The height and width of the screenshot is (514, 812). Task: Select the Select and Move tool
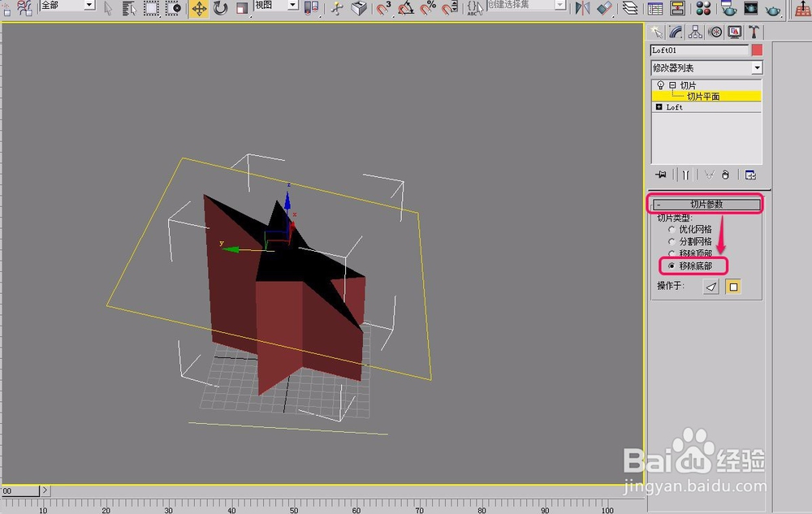tap(199, 9)
